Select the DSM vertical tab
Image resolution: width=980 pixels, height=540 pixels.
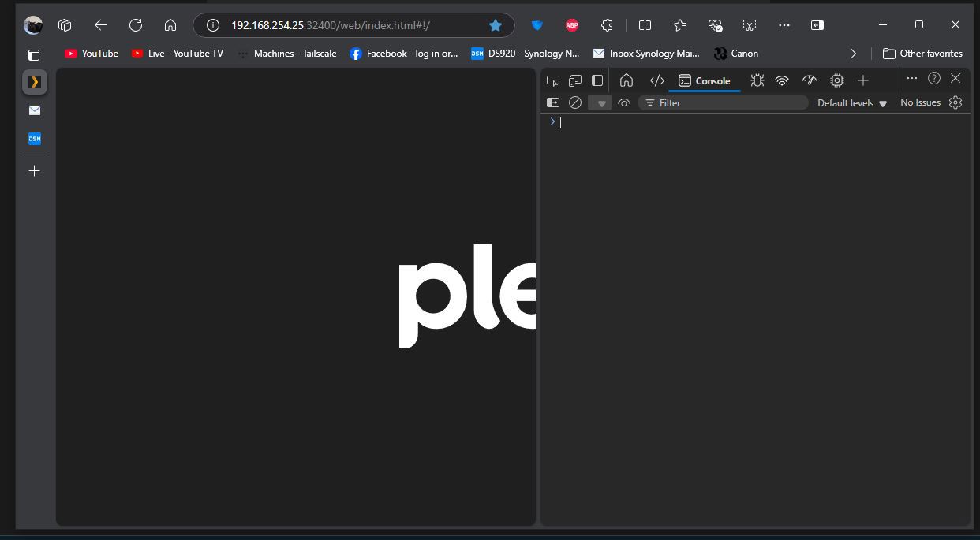(35, 139)
